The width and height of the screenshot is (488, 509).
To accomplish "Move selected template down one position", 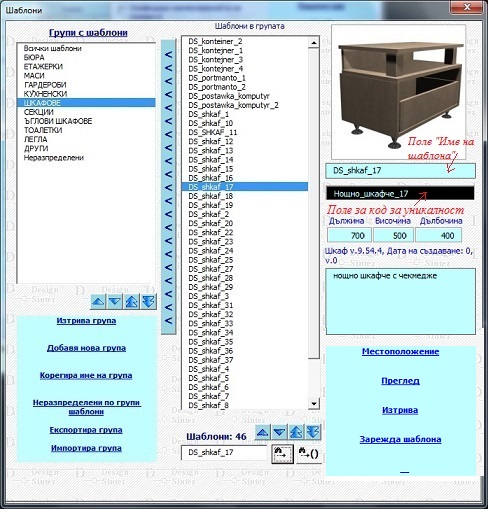I will pyautogui.click(x=279, y=433).
